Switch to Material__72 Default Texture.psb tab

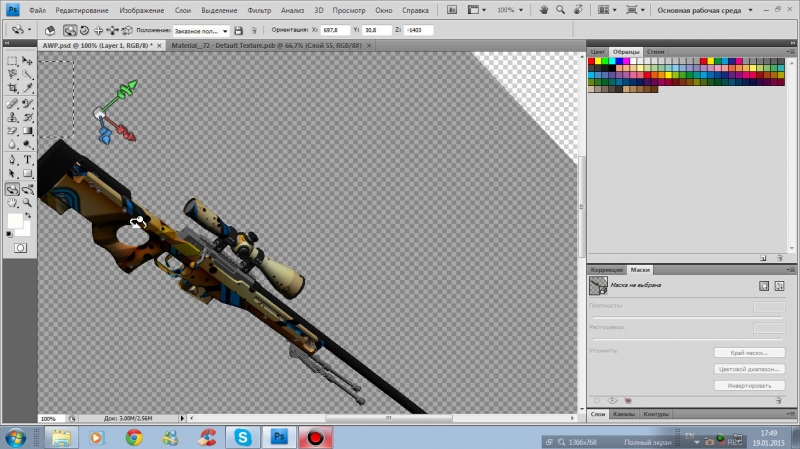point(266,45)
